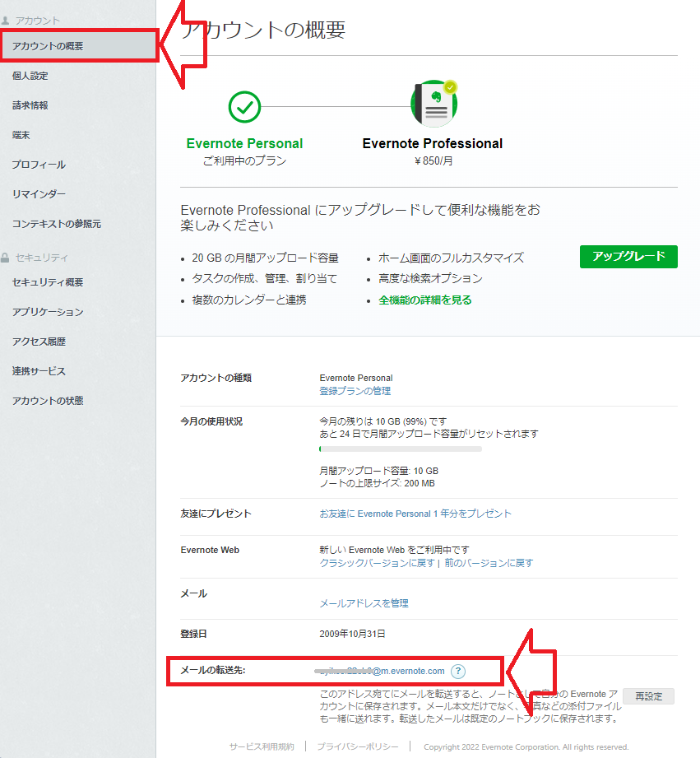Click the 2009年10月31日 registration date
700x758 pixels.
click(352, 634)
